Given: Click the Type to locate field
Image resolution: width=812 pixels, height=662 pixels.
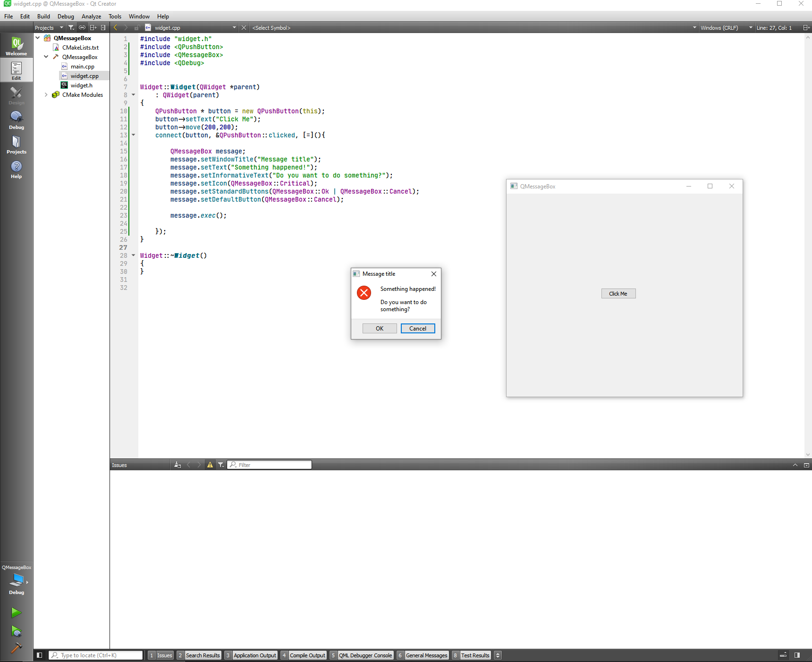Looking at the screenshot, I should [96, 655].
